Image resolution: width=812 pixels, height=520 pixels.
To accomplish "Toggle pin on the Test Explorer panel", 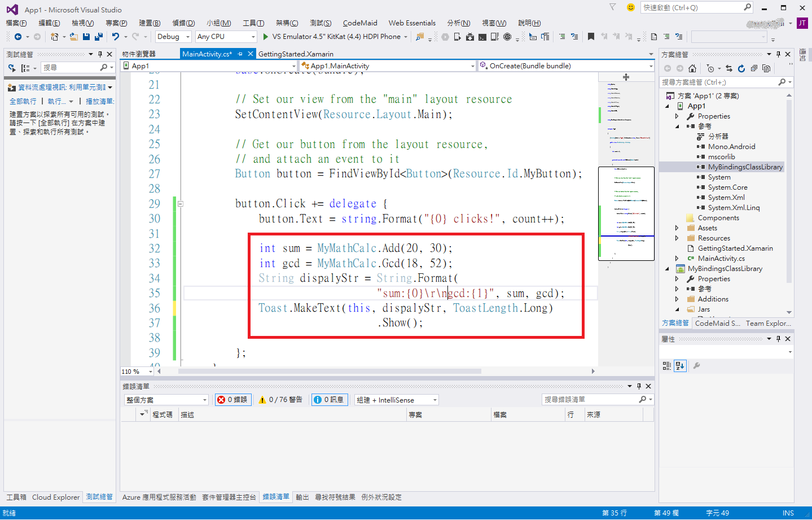I will pos(100,54).
